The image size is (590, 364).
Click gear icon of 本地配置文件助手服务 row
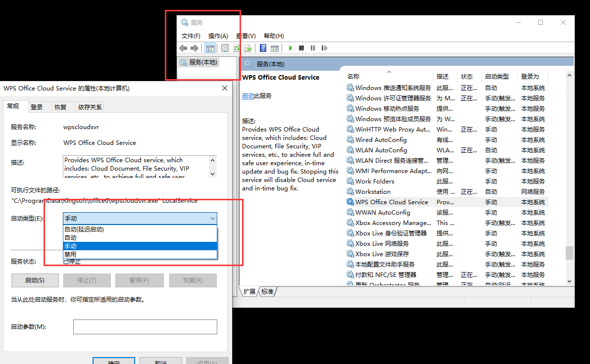pyautogui.click(x=350, y=265)
